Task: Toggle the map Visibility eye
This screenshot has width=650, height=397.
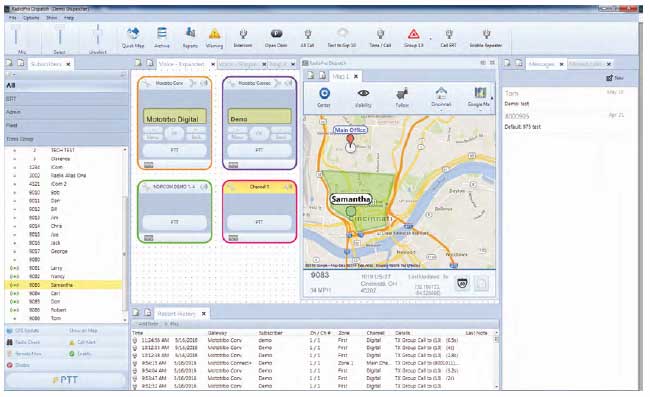Action: click(x=364, y=93)
